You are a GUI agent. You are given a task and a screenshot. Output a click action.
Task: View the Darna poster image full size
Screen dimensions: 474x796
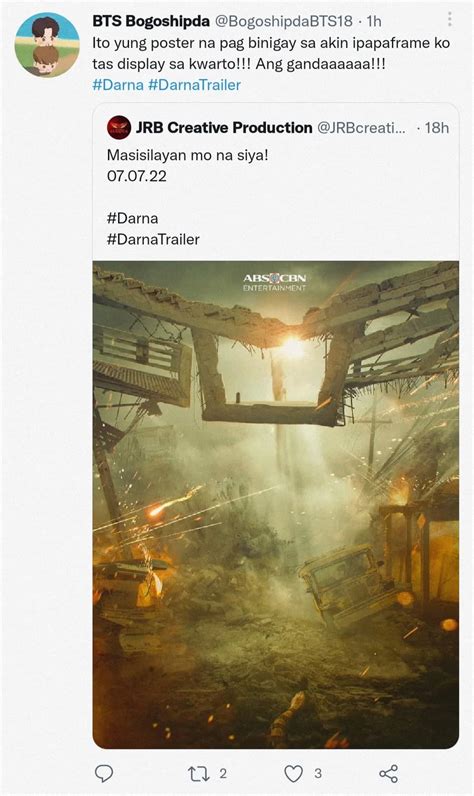coord(276,505)
